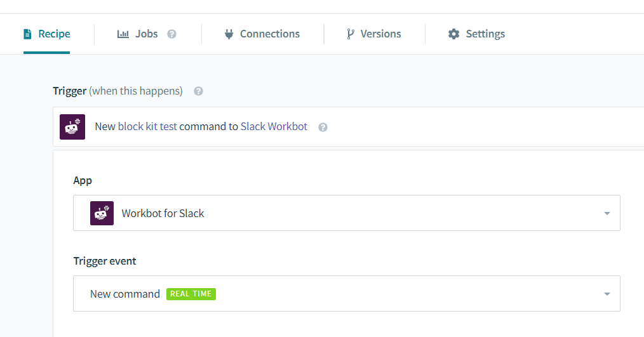Expand the Trigger event dropdown arrow
Image resolution: width=644 pixels, height=337 pixels.
[607, 294]
